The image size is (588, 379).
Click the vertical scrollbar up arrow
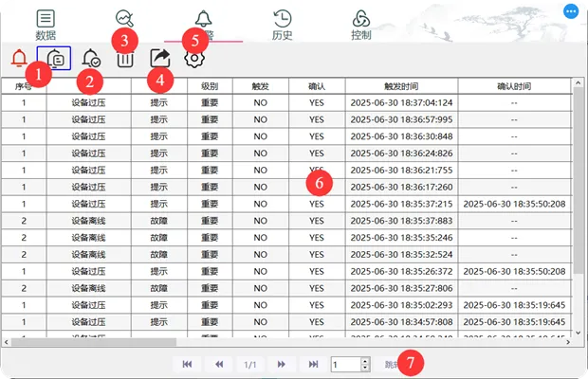pyautogui.click(x=578, y=82)
